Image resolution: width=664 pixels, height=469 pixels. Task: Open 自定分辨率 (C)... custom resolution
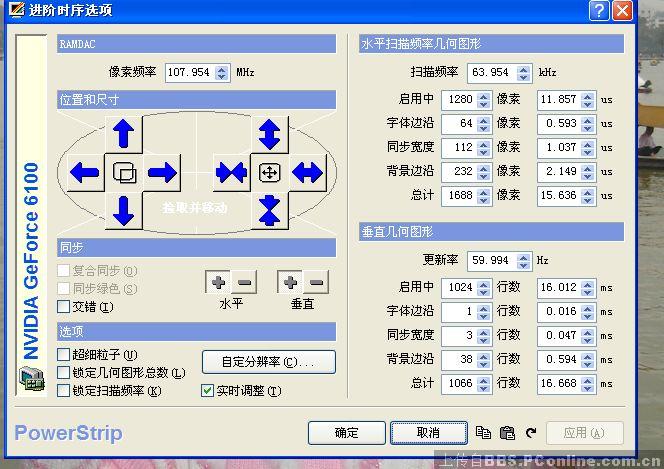point(269,362)
